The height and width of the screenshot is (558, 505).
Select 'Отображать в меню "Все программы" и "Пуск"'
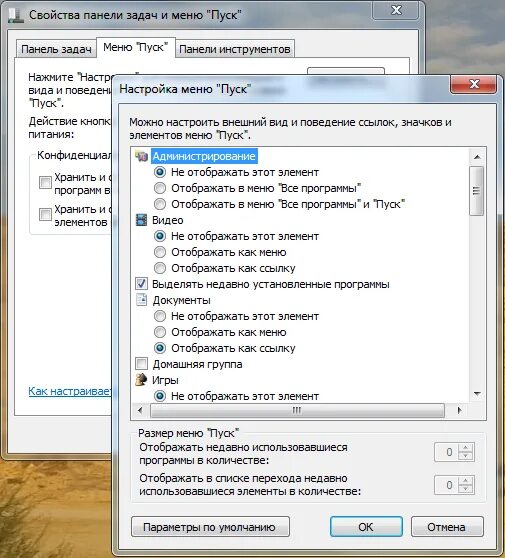(160, 204)
